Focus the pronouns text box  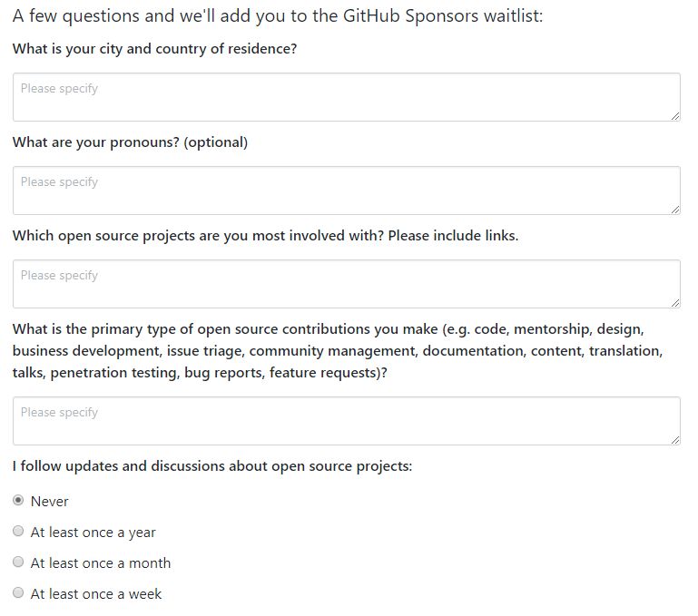click(x=347, y=191)
